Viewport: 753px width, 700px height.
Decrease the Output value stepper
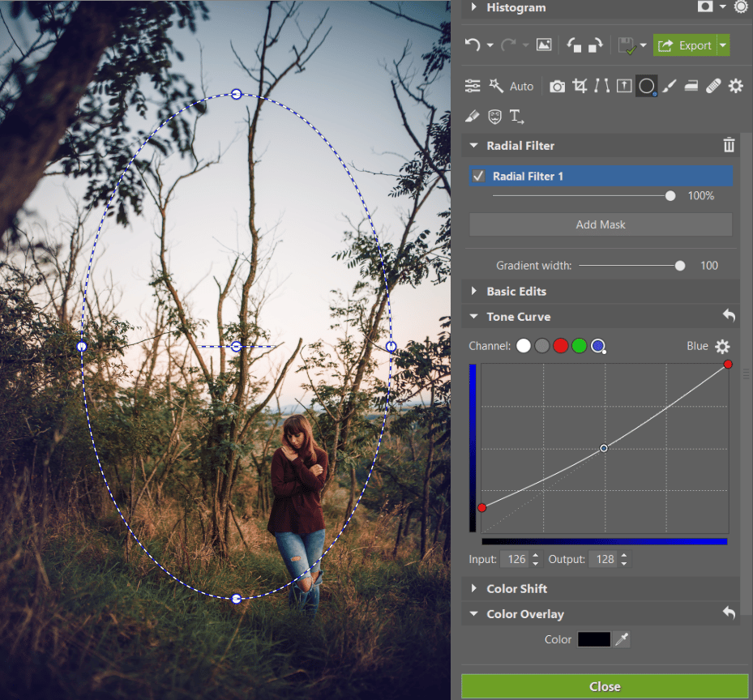click(x=624, y=563)
